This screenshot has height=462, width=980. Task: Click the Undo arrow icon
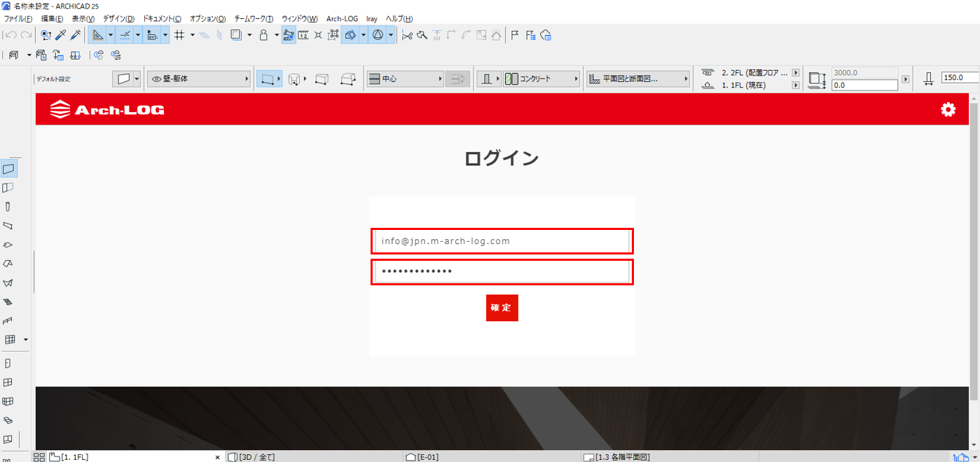pos(11,35)
